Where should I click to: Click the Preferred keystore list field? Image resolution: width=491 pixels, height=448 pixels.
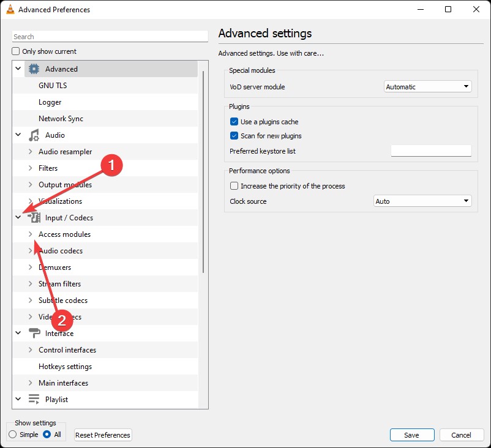point(431,151)
